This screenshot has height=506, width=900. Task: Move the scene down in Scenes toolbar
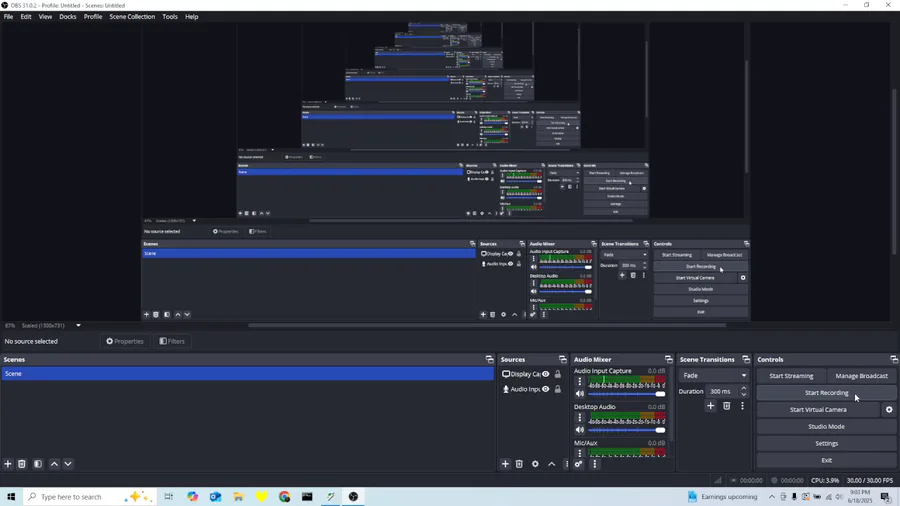[x=68, y=464]
